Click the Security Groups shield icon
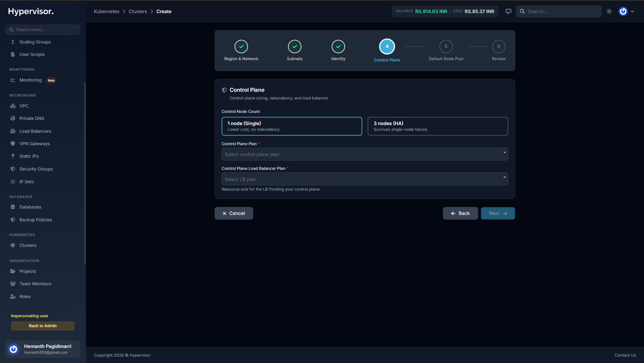Viewport: 644px width, 363px height. click(13, 169)
